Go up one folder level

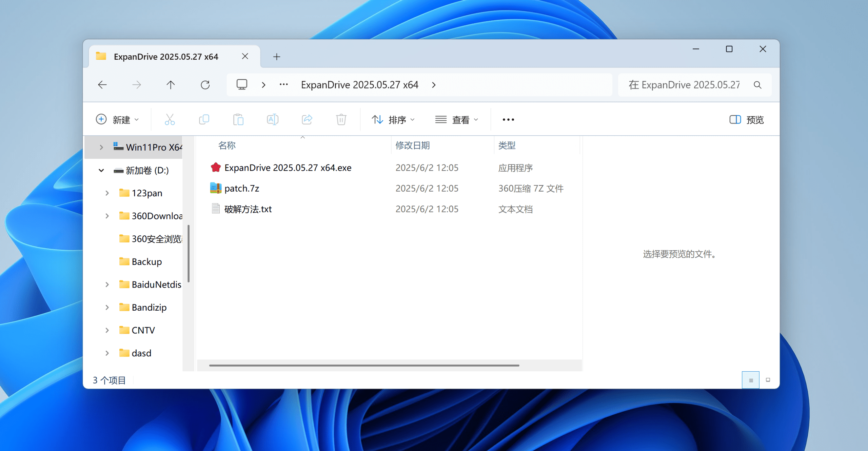[171, 85]
